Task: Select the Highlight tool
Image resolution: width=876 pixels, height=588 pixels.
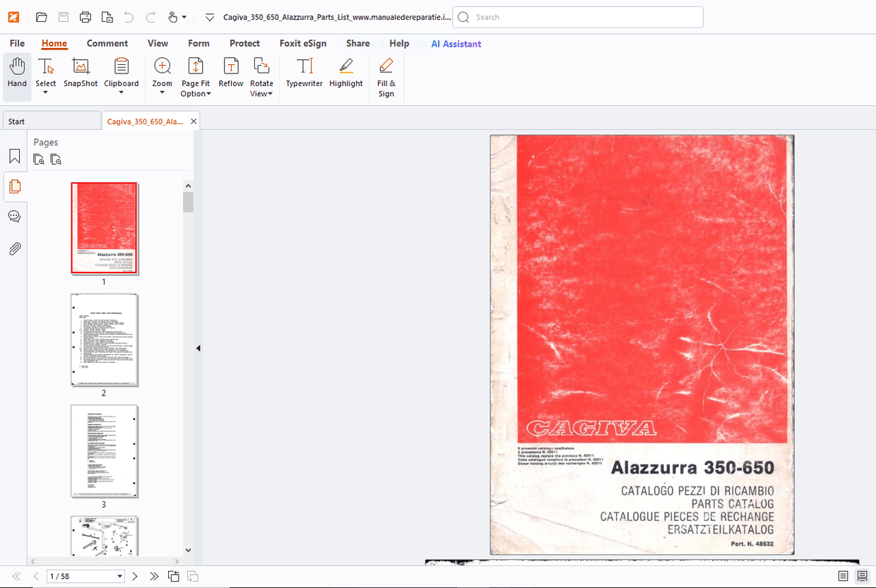Action: click(x=345, y=74)
